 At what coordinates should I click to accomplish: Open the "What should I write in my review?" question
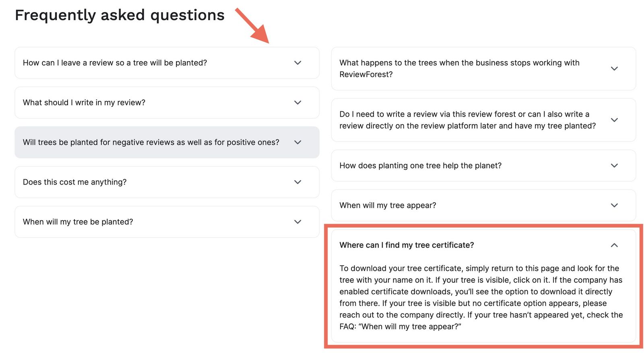[84, 103]
